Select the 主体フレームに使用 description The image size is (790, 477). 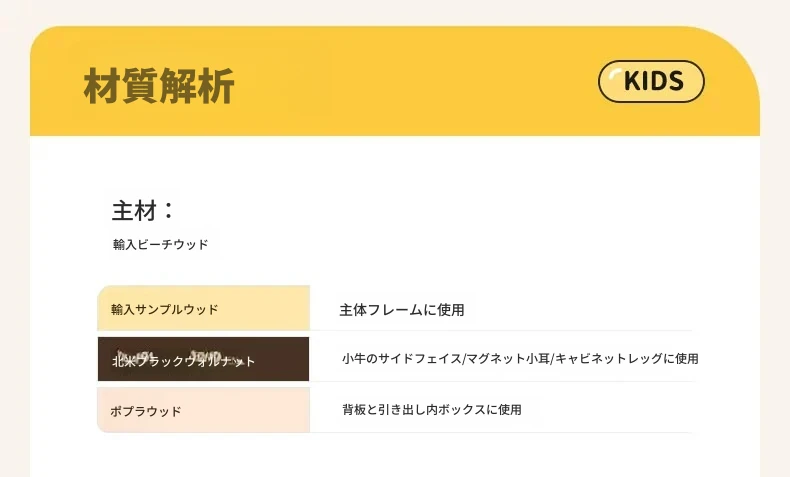402,310
